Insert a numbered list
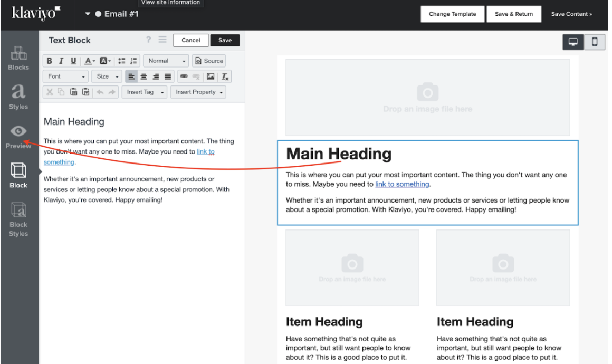Viewport: 612px width, 364px height. [134, 61]
